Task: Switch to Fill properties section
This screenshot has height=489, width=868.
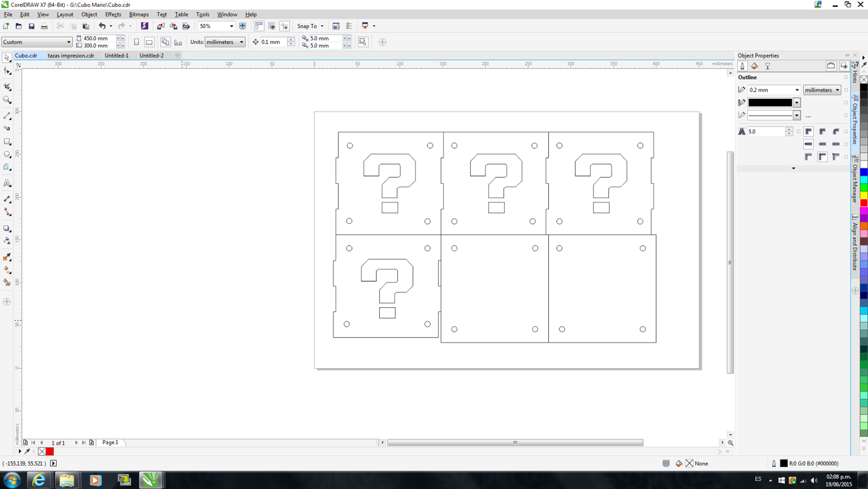Action: (x=754, y=66)
